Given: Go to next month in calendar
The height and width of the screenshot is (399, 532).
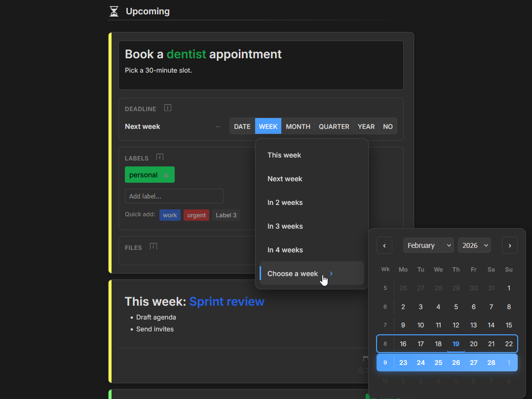Looking at the screenshot, I should click(510, 245).
